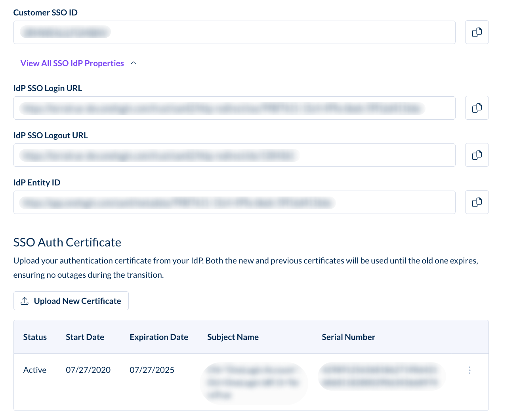Viewport: 519px width, 420px height.
Task: Copy the IdP SSO Logout URL
Action: tap(477, 155)
